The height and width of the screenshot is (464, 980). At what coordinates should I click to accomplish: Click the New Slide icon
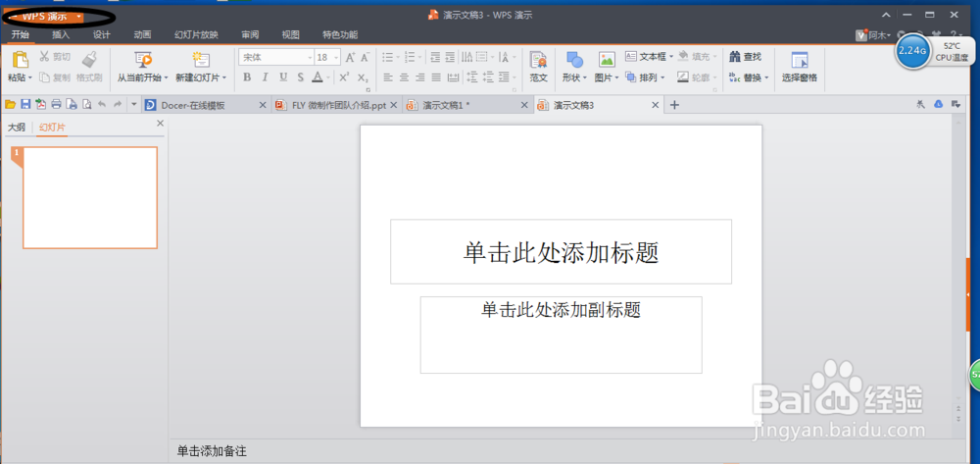(201, 60)
